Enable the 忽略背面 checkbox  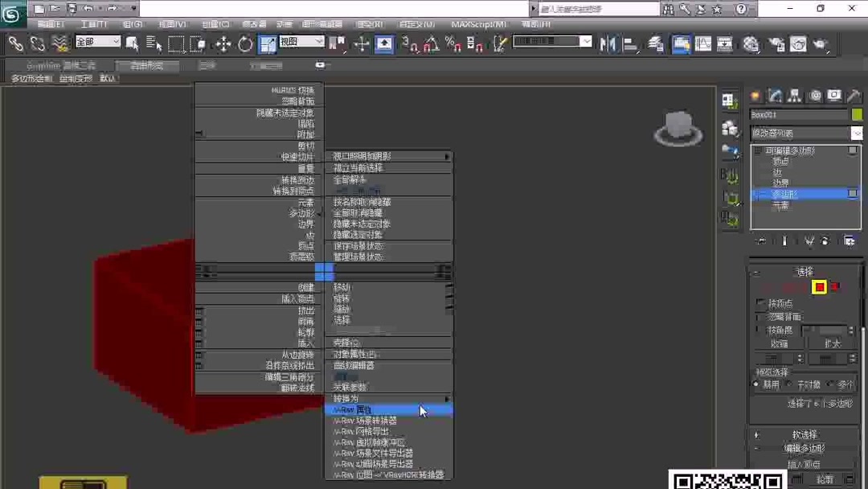coord(759,315)
